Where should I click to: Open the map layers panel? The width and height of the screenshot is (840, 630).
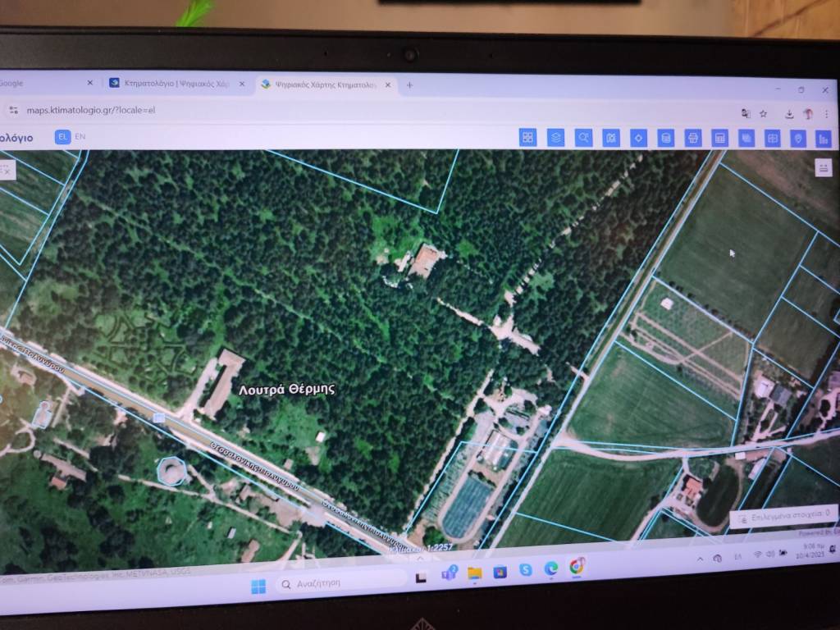tap(555, 138)
